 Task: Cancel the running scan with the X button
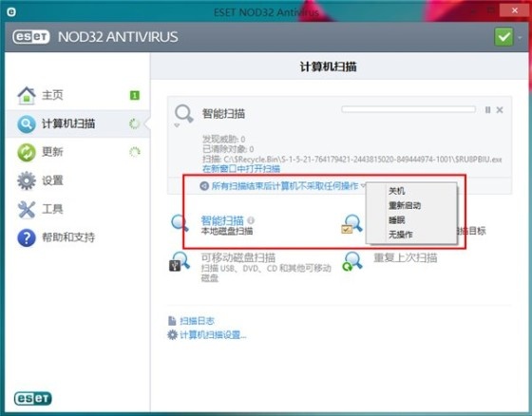point(500,110)
